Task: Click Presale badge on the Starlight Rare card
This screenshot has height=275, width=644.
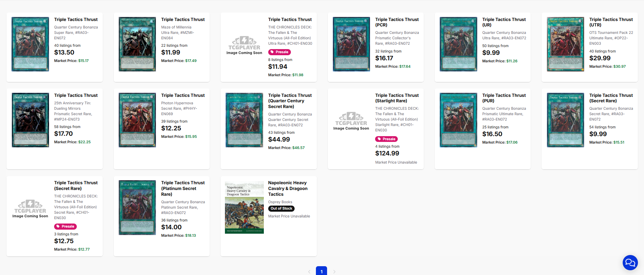Action: coord(386,139)
